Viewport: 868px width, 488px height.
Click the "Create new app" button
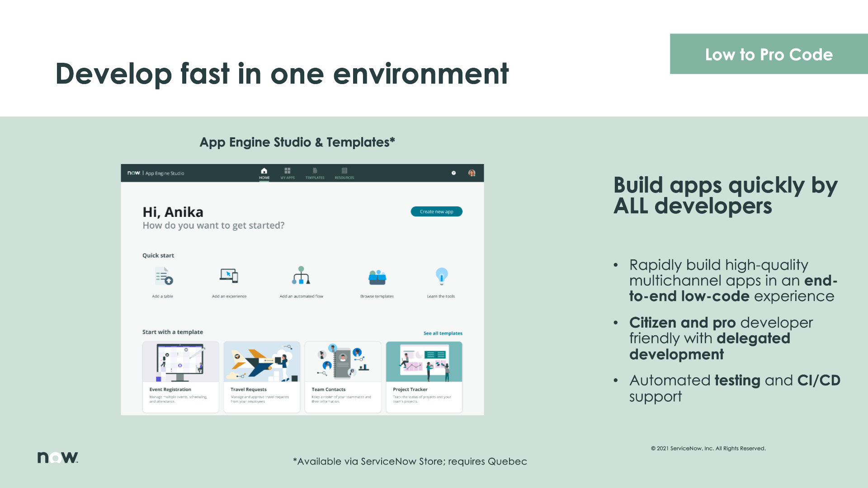point(436,211)
